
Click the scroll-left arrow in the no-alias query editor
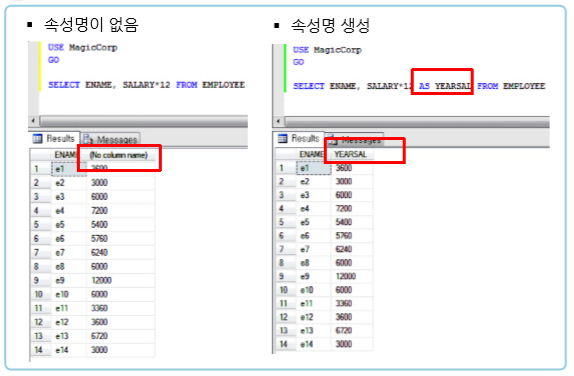point(34,120)
